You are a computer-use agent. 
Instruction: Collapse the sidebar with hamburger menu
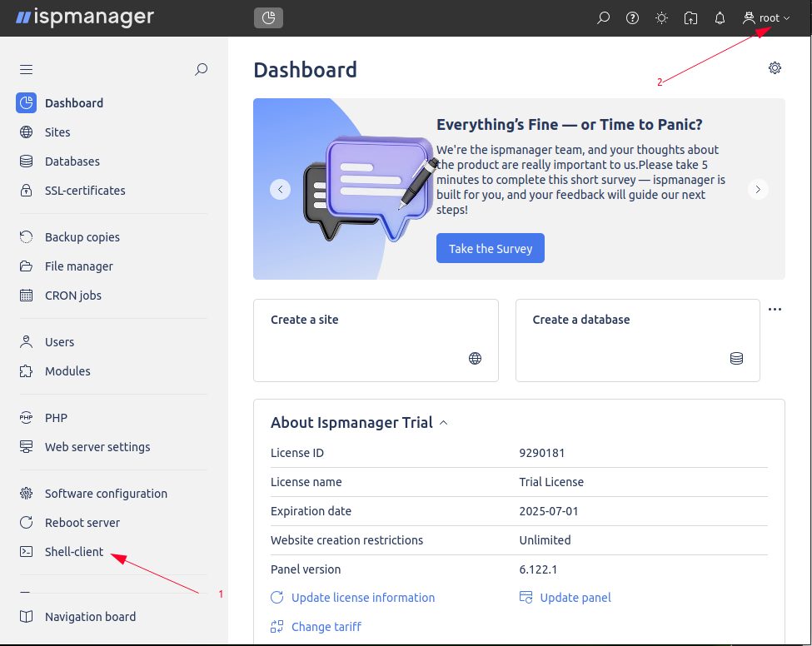pos(27,70)
